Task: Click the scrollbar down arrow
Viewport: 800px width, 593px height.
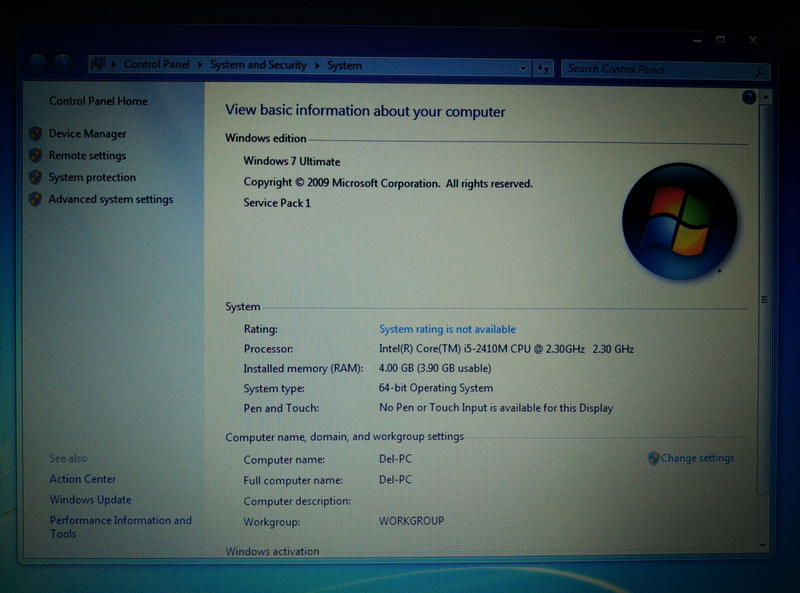Action: click(x=763, y=546)
